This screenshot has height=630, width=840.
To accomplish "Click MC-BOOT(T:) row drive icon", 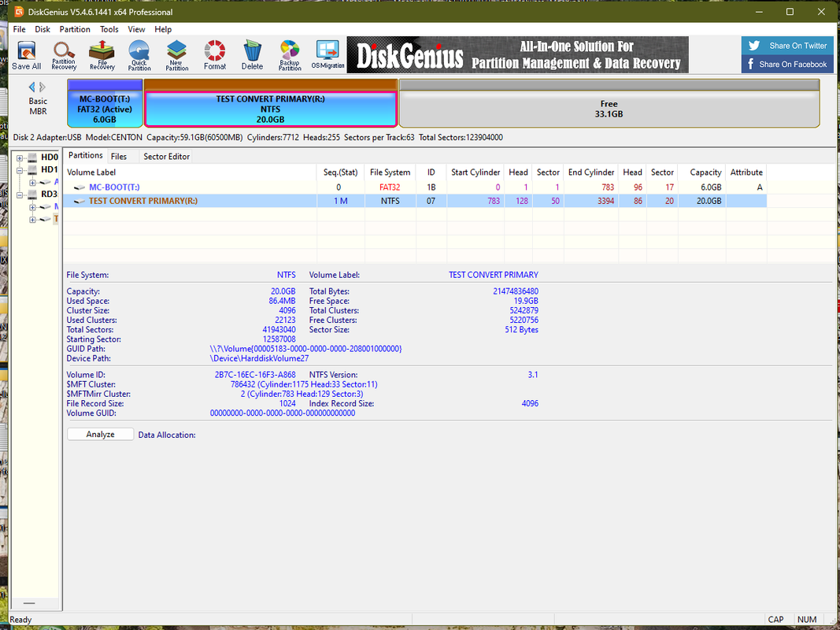I will [80, 187].
